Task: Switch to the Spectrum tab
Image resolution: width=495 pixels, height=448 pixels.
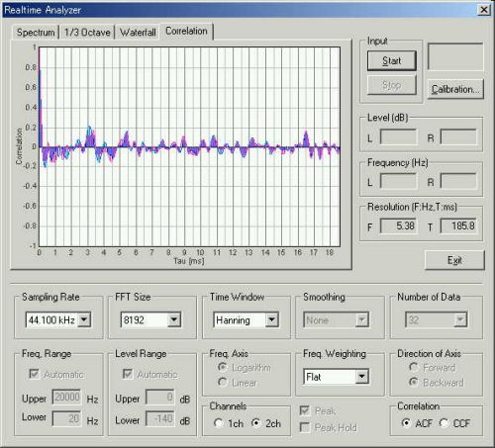Action: (x=36, y=33)
